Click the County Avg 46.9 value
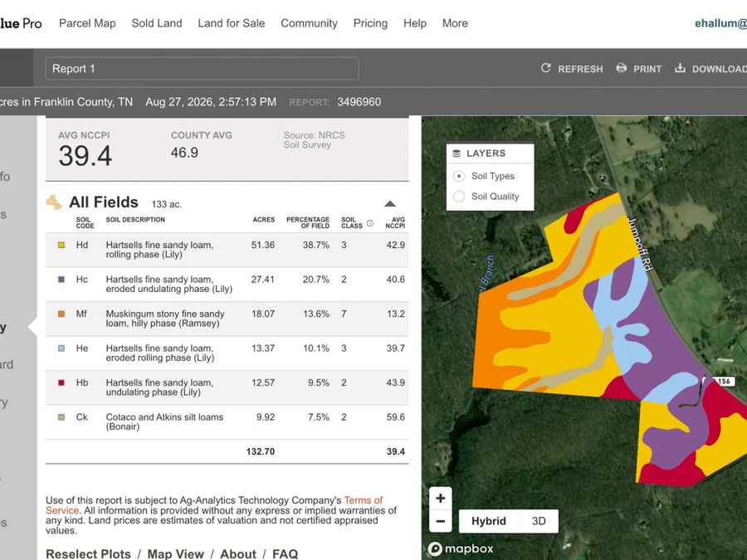The width and height of the screenshot is (747, 560). coord(184,153)
